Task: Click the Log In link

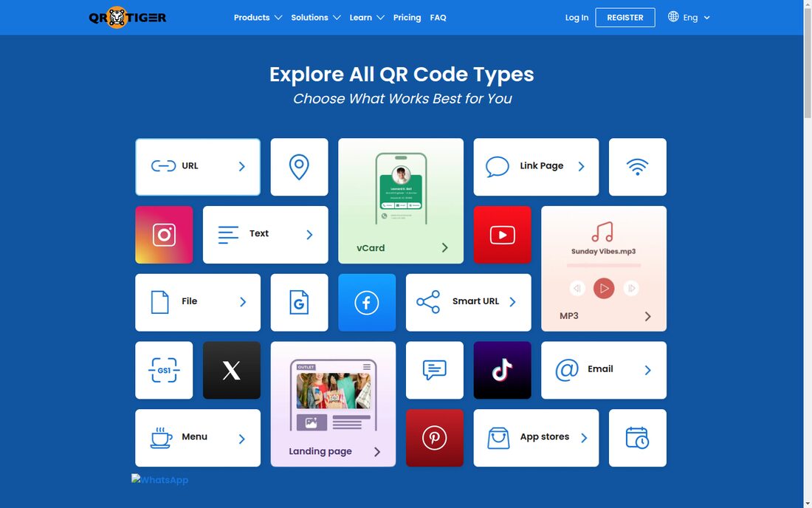Action: pos(577,17)
